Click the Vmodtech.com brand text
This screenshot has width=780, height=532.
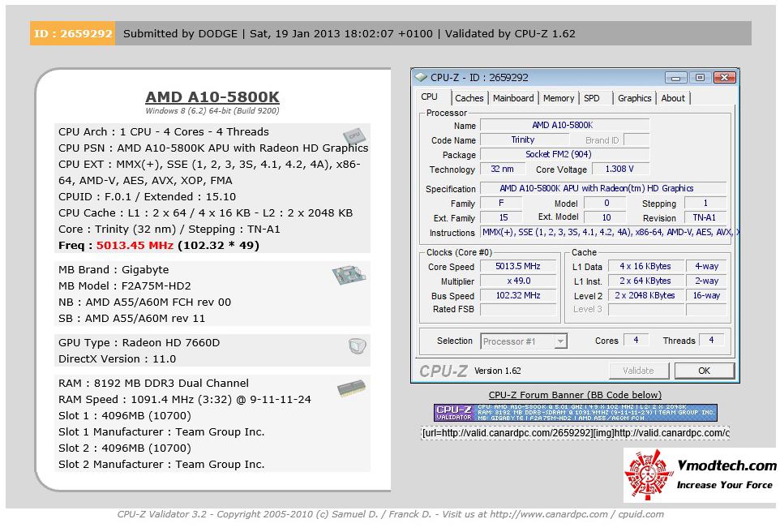(x=726, y=466)
